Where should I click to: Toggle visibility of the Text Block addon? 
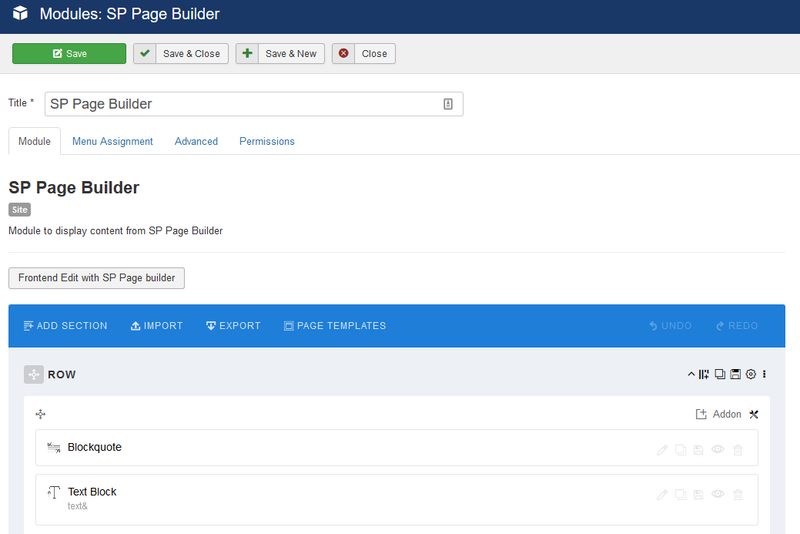click(x=718, y=494)
